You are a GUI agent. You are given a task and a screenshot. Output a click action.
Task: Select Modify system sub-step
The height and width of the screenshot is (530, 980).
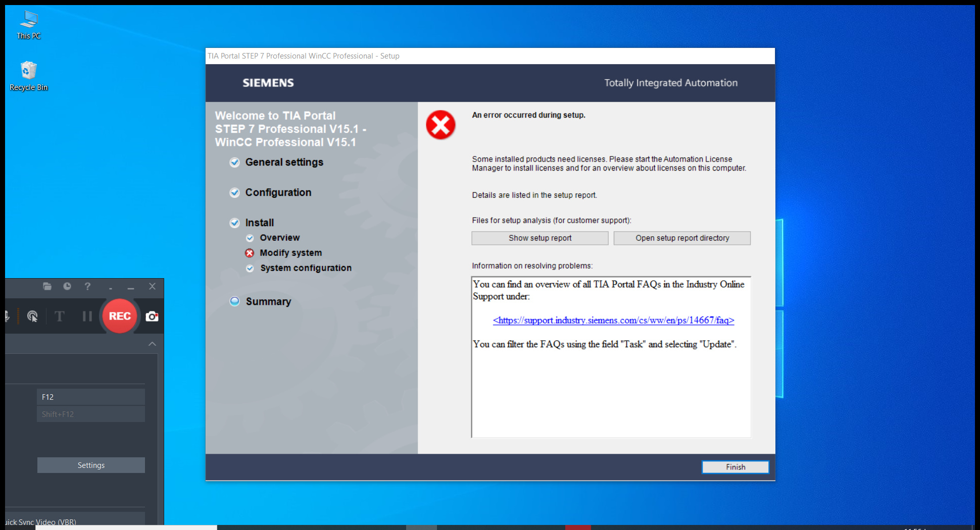[x=290, y=253]
